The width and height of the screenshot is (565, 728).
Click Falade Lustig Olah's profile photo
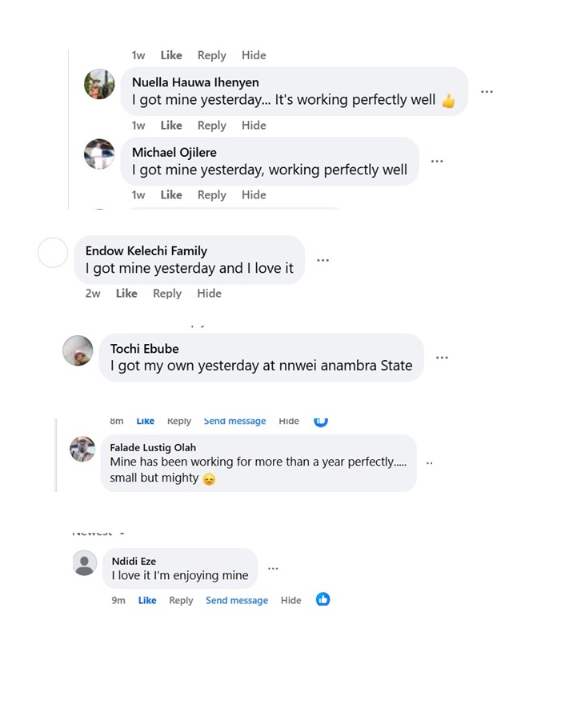tap(82, 449)
